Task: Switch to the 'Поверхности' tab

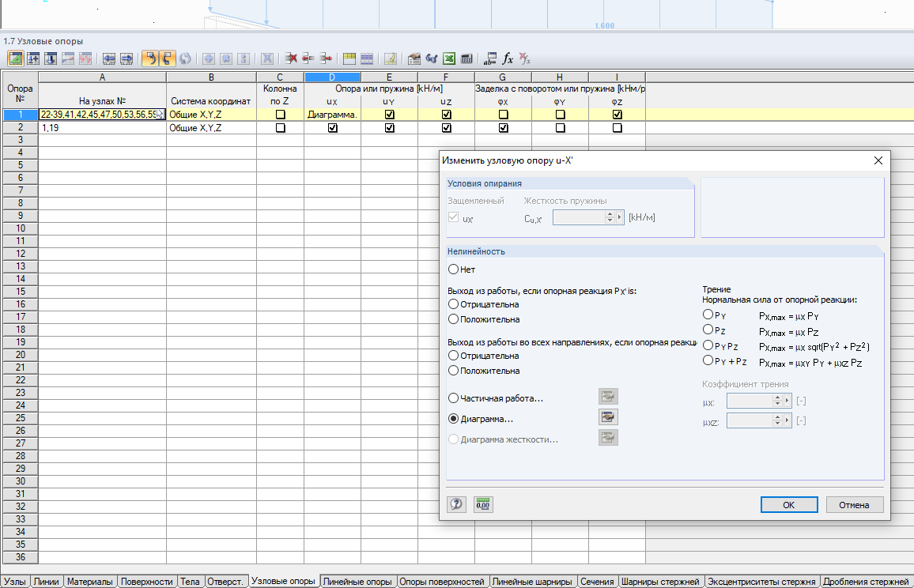Action: [x=147, y=582]
